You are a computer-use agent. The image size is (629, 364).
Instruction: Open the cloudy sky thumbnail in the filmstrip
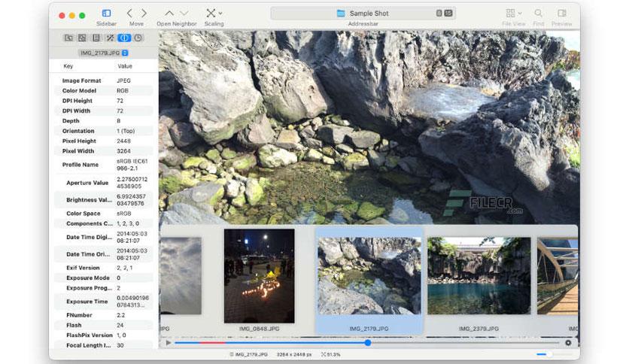point(180,275)
